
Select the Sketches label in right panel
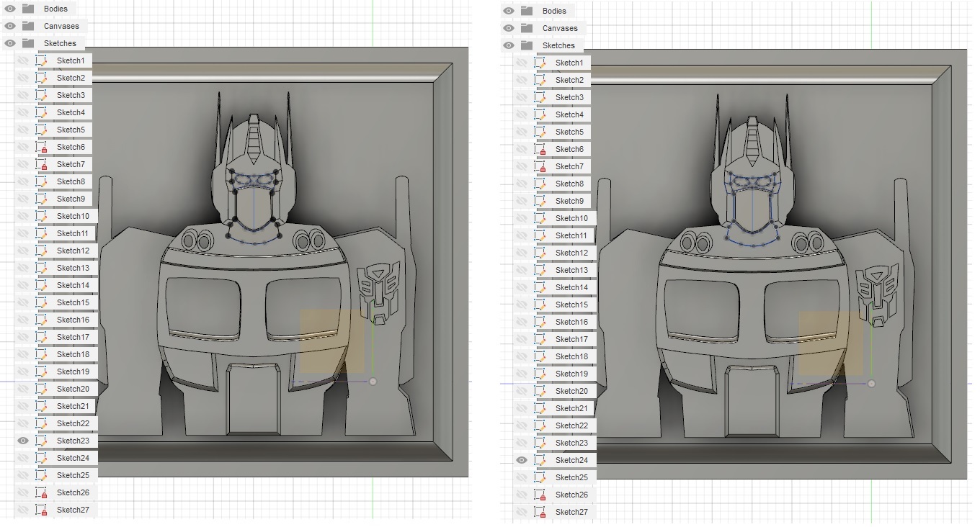click(558, 45)
